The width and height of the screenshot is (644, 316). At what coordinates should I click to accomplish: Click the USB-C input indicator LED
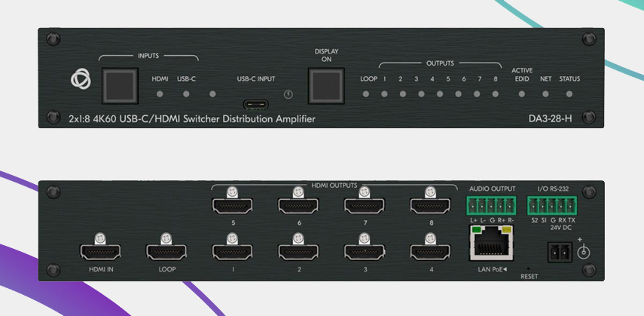coord(186,94)
